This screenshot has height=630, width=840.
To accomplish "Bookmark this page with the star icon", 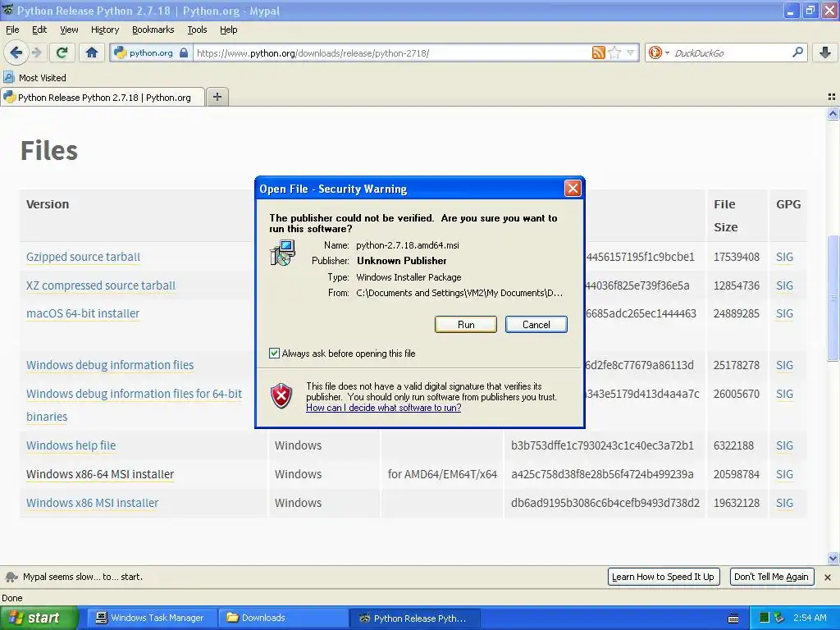I will point(615,52).
